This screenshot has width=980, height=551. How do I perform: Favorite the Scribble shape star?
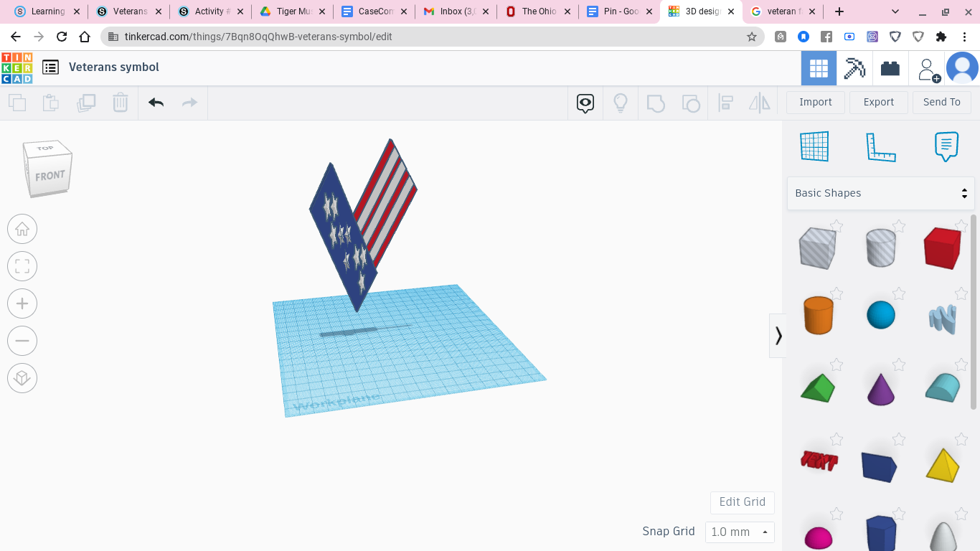tap(961, 293)
